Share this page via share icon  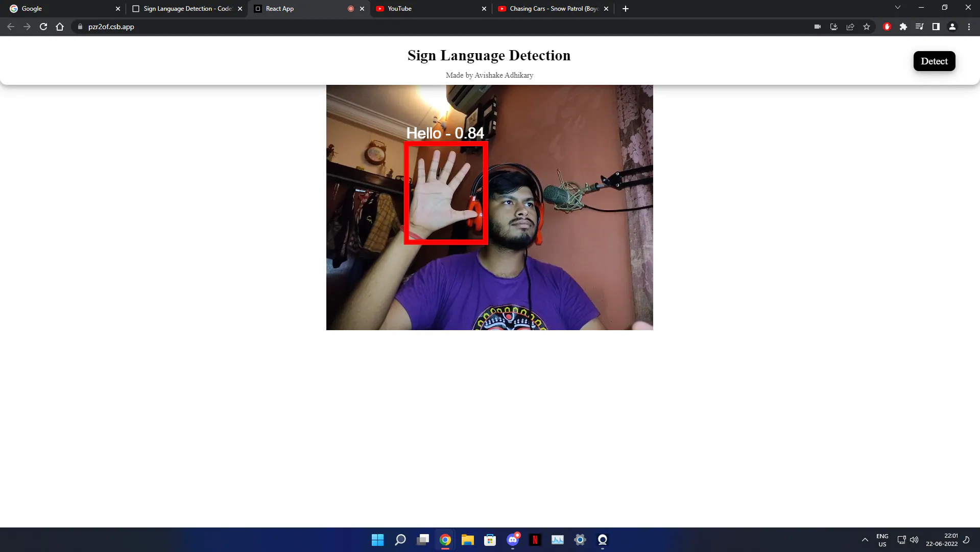[850, 27]
